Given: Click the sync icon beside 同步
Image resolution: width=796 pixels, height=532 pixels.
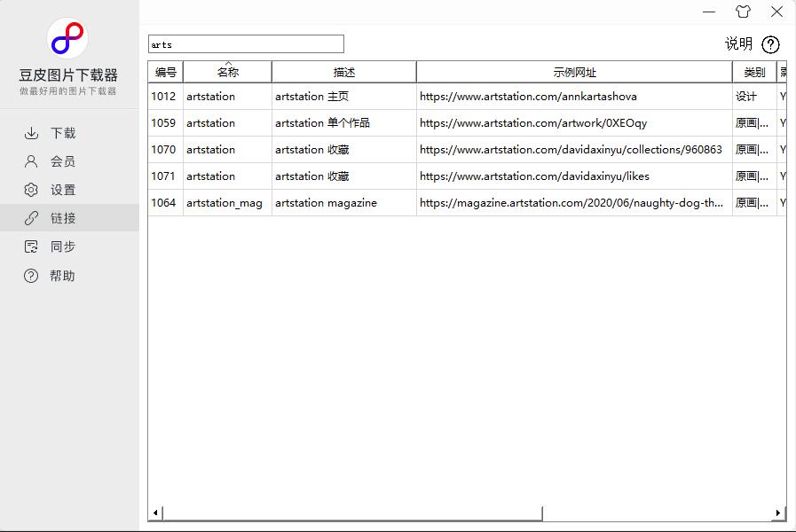Looking at the screenshot, I should click(31, 246).
